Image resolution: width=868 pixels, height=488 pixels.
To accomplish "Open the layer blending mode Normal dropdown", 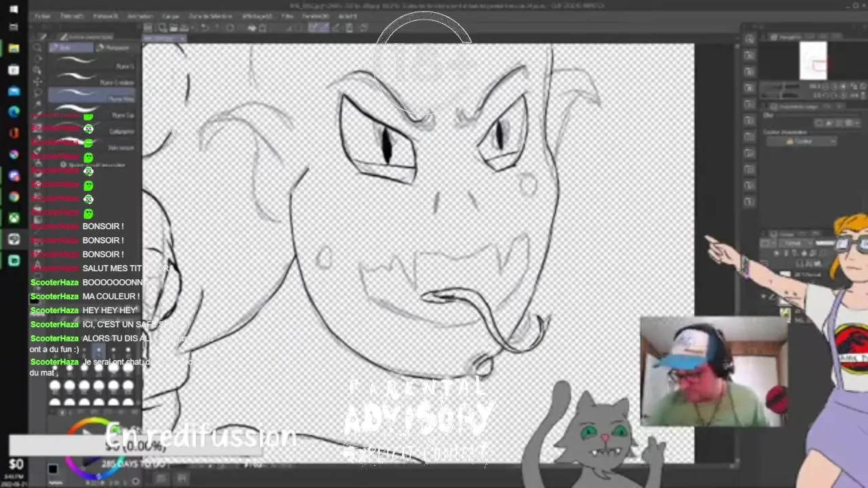I will pyautogui.click(x=795, y=243).
